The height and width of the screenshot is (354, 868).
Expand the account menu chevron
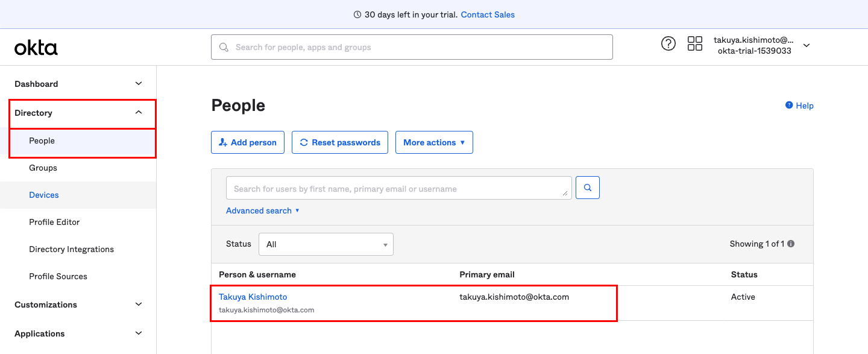[807, 45]
